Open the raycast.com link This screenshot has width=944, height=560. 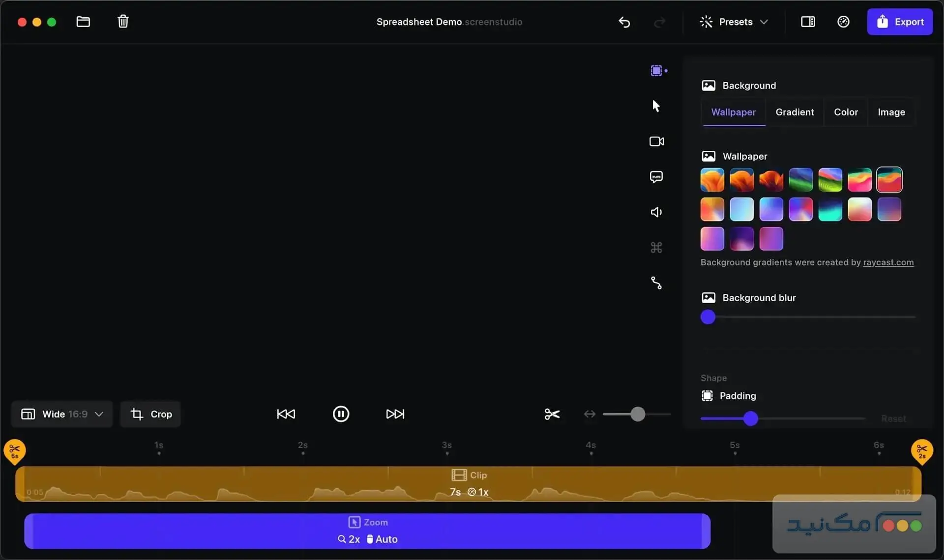[x=888, y=262]
